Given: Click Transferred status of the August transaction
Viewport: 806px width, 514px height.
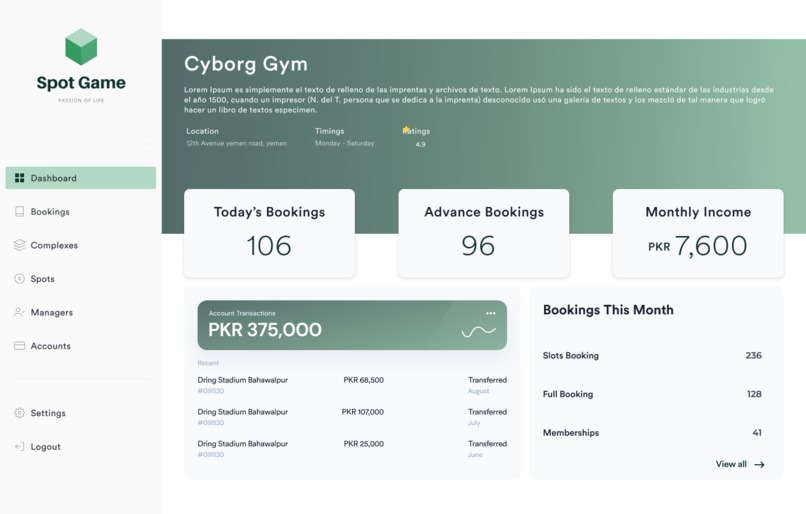Looking at the screenshot, I should (487, 380).
